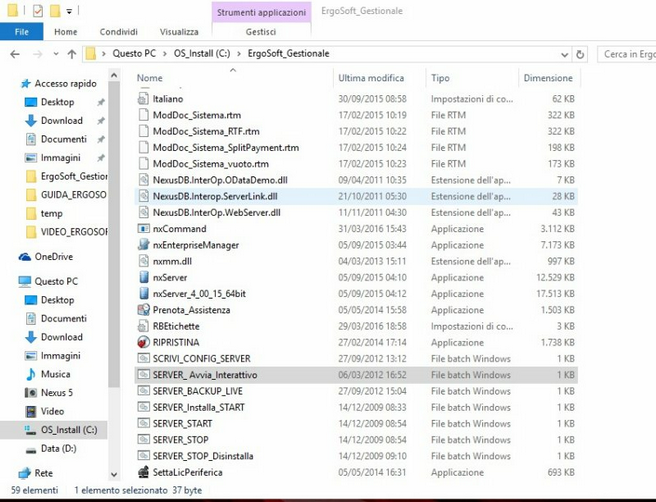The image size is (656, 502).
Task: Open the Visualizza ribbon tab
Action: tap(179, 32)
